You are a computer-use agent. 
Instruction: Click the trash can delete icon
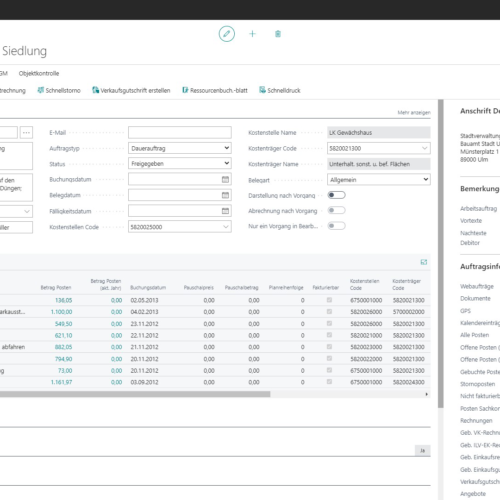pos(278,34)
